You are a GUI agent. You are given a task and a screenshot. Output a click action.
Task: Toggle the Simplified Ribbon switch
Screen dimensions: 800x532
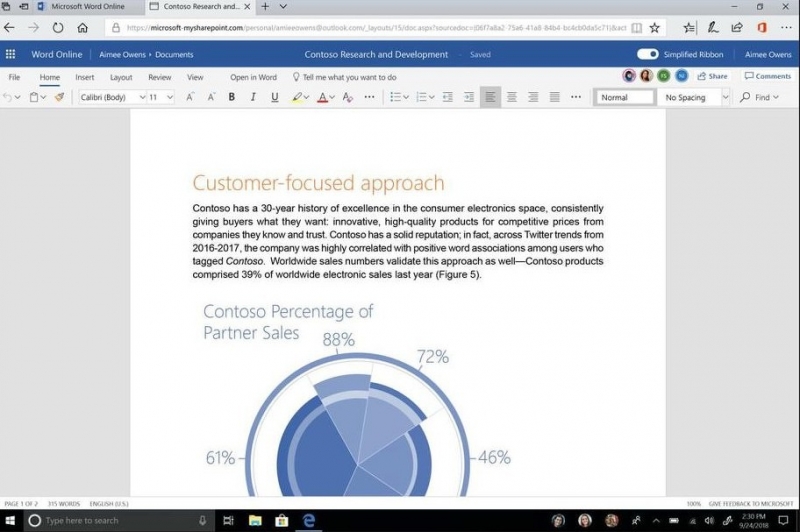click(647, 54)
